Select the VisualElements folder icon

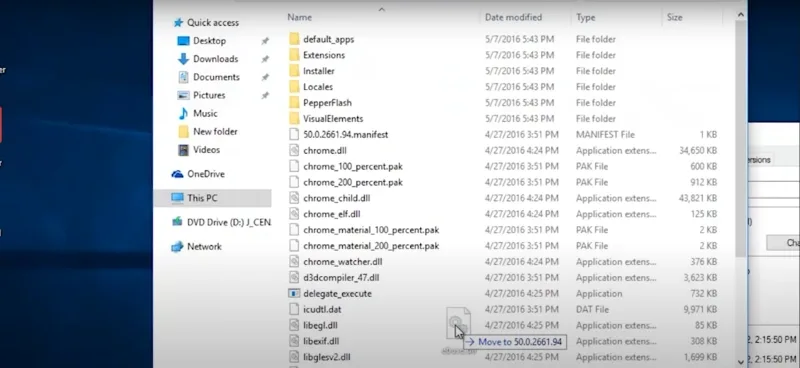(x=293, y=118)
